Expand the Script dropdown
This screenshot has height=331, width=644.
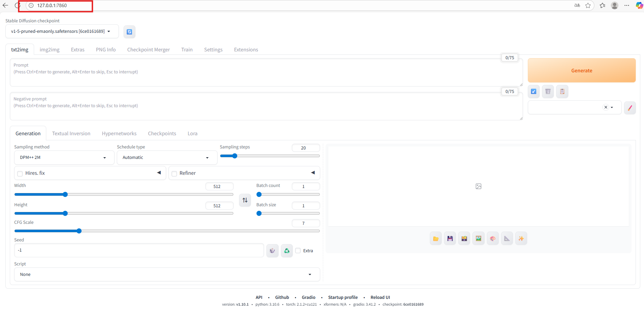[x=167, y=275]
